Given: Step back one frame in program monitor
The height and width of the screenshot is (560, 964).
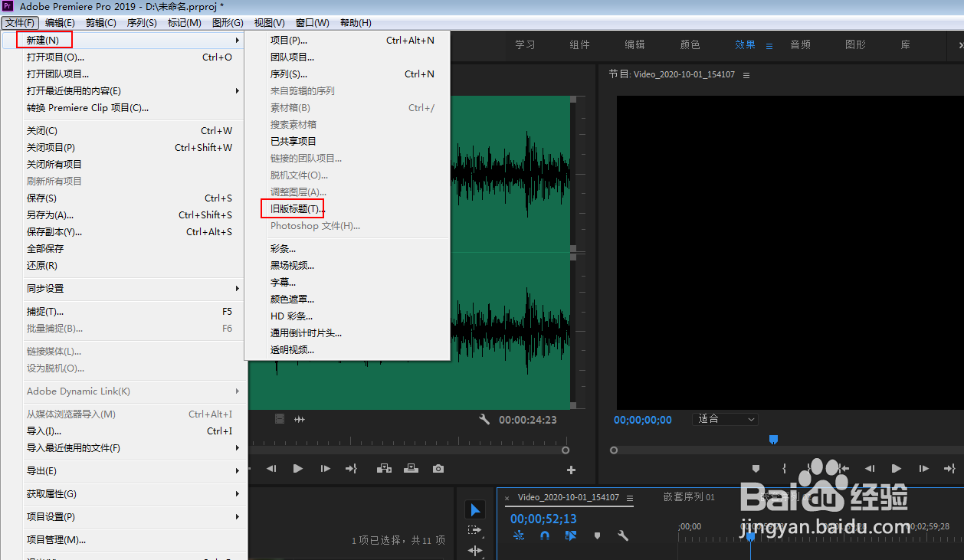Looking at the screenshot, I should [870, 468].
